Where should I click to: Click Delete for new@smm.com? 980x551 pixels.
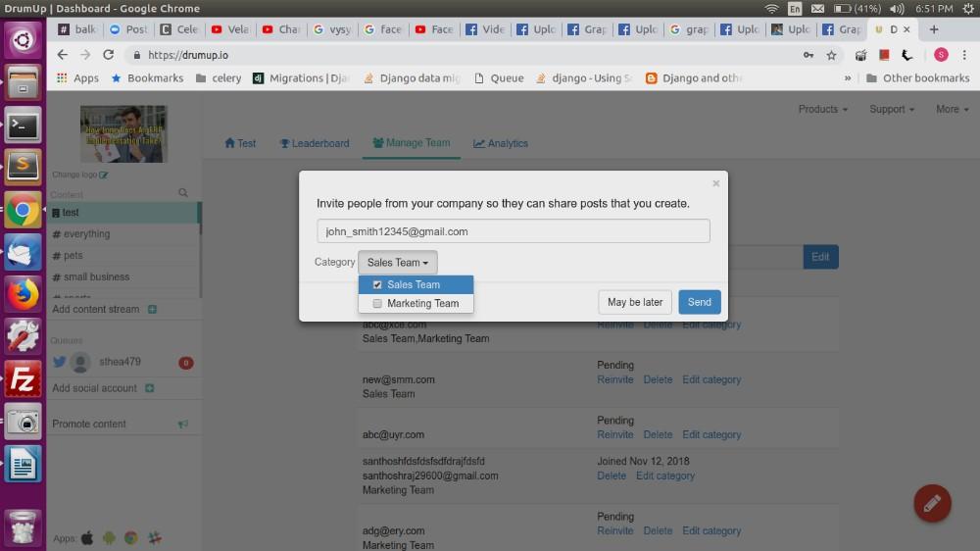click(x=658, y=379)
